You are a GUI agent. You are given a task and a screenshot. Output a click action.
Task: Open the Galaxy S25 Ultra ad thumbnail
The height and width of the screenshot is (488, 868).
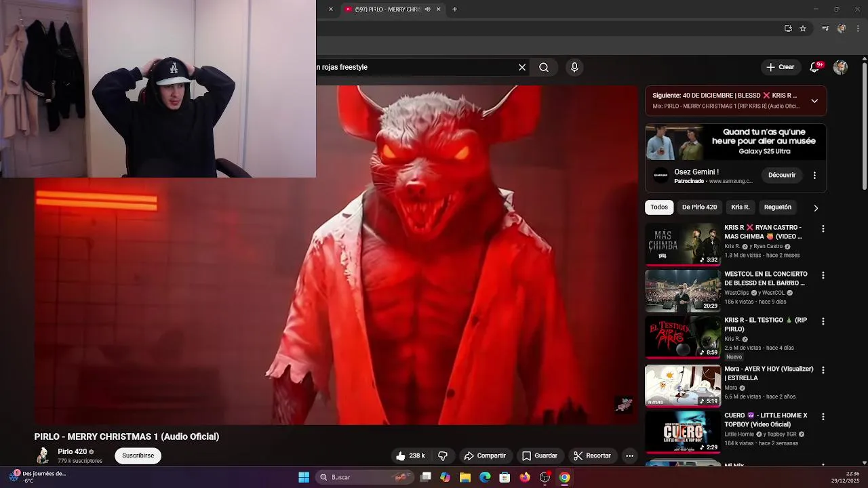[736, 142]
